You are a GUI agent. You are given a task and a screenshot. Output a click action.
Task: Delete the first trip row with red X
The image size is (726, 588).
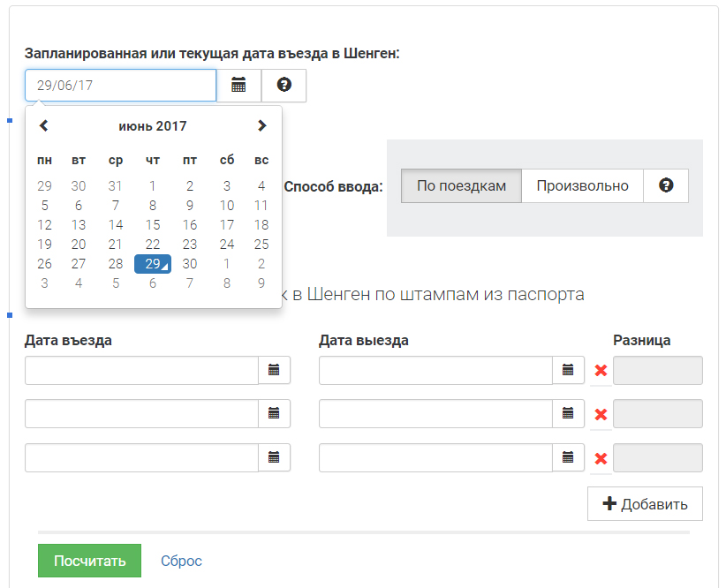[601, 371]
